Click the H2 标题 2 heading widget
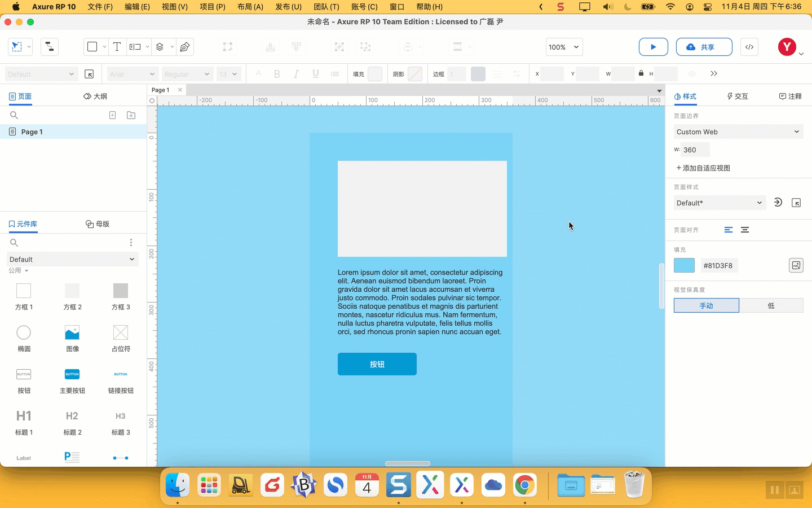The width and height of the screenshot is (812, 508). point(72,422)
